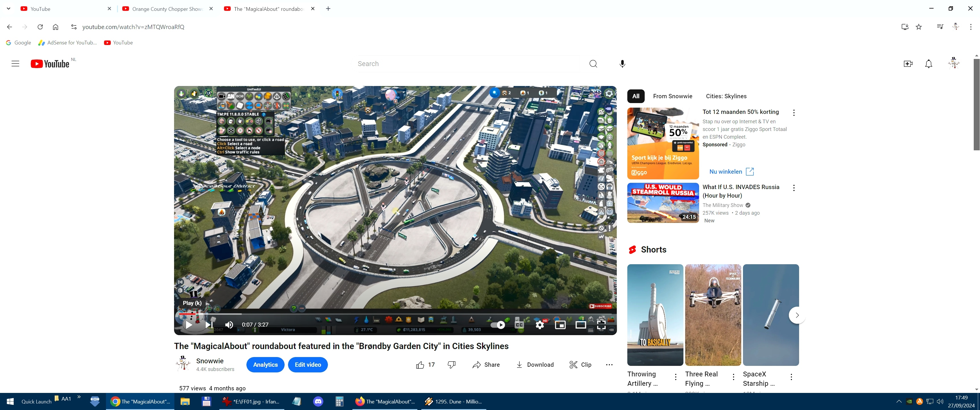The width and height of the screenshot is (980, 410).
Task: Click the Analytics button
Action: coord(265,365)
